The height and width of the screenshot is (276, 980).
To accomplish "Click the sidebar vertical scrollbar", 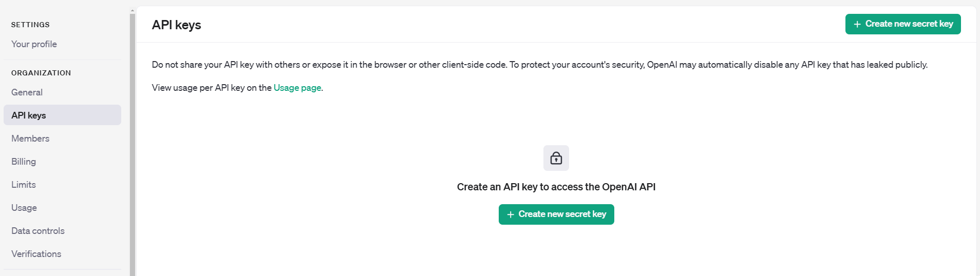I will click(x=133, y=144).
